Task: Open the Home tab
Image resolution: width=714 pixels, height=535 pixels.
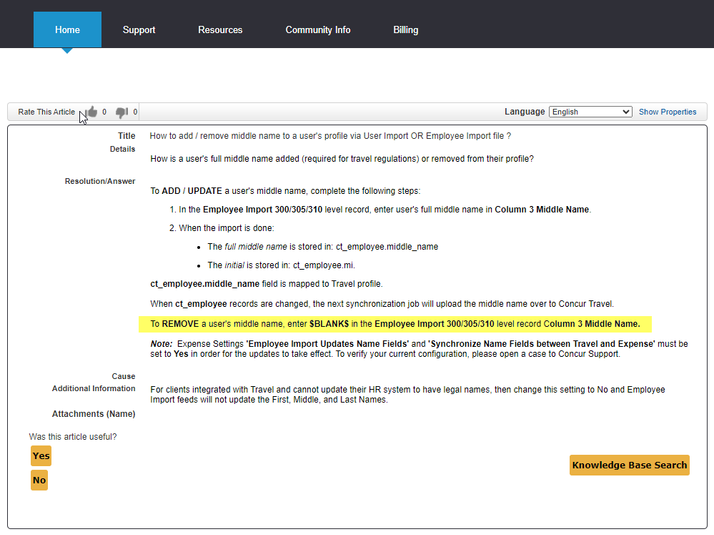Action: click(x=67, y=30)
